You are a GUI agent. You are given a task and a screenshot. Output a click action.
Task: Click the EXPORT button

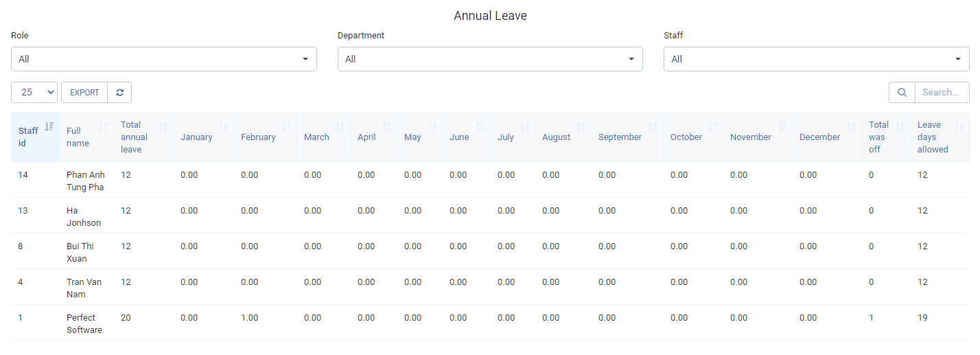[84, 93]
